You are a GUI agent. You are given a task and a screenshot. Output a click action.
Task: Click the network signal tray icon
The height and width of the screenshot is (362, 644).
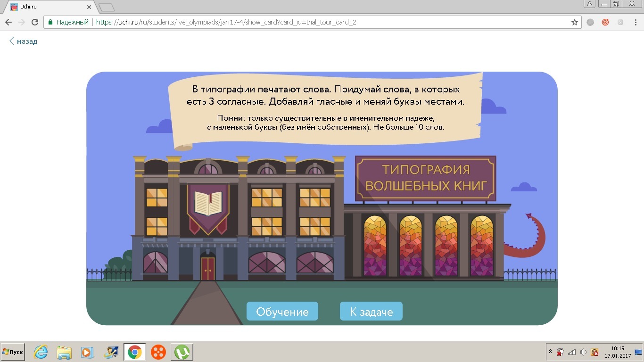572,352
